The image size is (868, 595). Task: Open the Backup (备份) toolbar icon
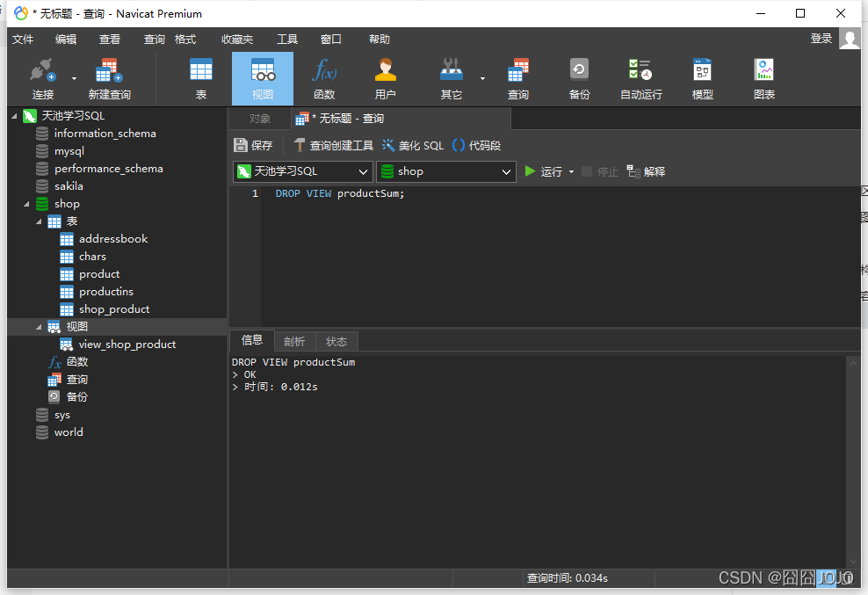(580, 79)
